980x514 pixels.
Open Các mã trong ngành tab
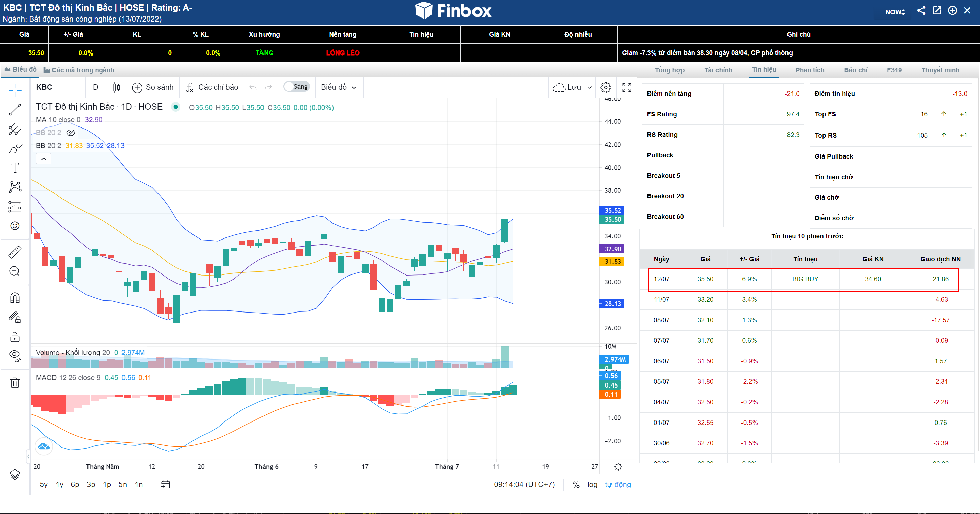pos(79,70)
